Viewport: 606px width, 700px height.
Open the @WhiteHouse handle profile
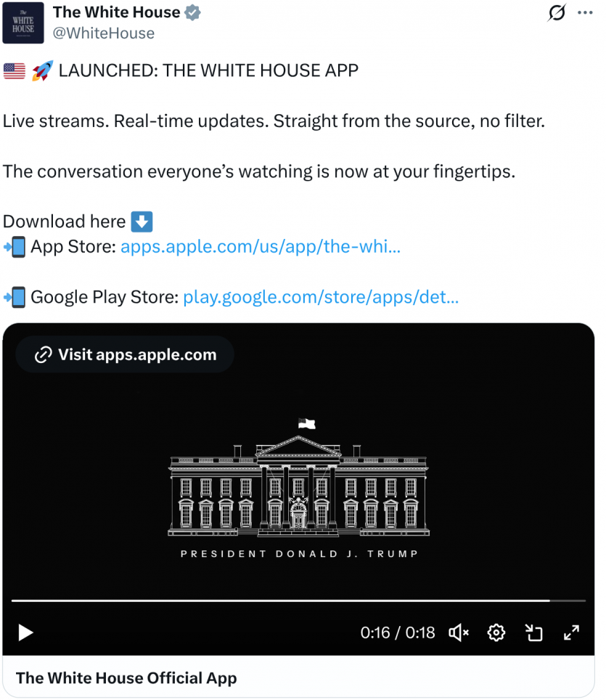click(x=104, y=33)
